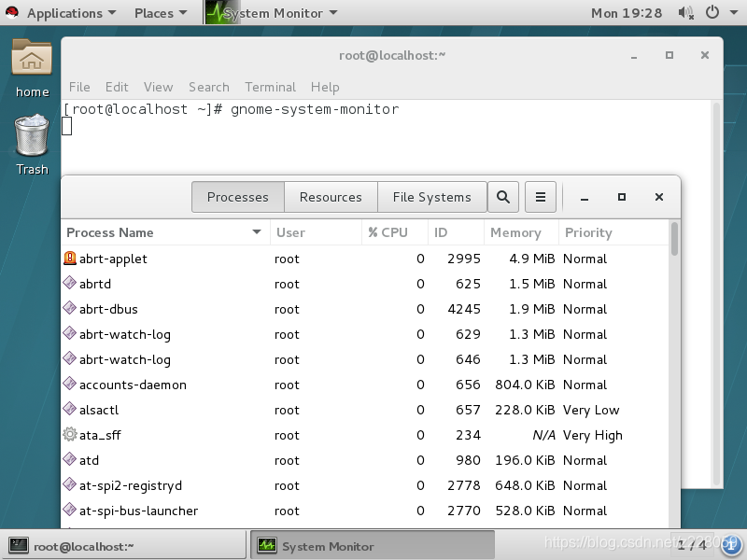Minimize the root@localhost terminal window
The height and width of the screenshot is (560, 747).
pos(634,56)
